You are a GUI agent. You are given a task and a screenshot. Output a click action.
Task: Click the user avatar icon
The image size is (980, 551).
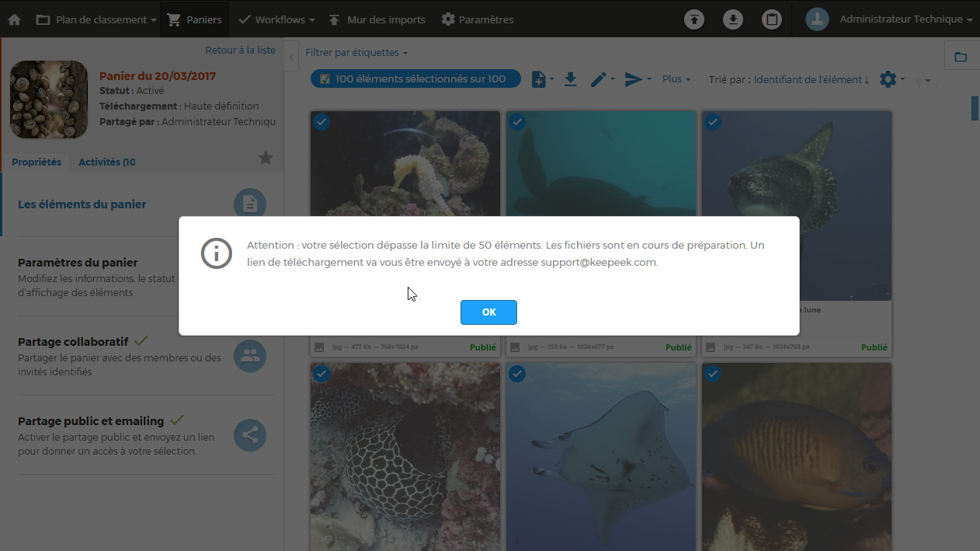point(817,19)
